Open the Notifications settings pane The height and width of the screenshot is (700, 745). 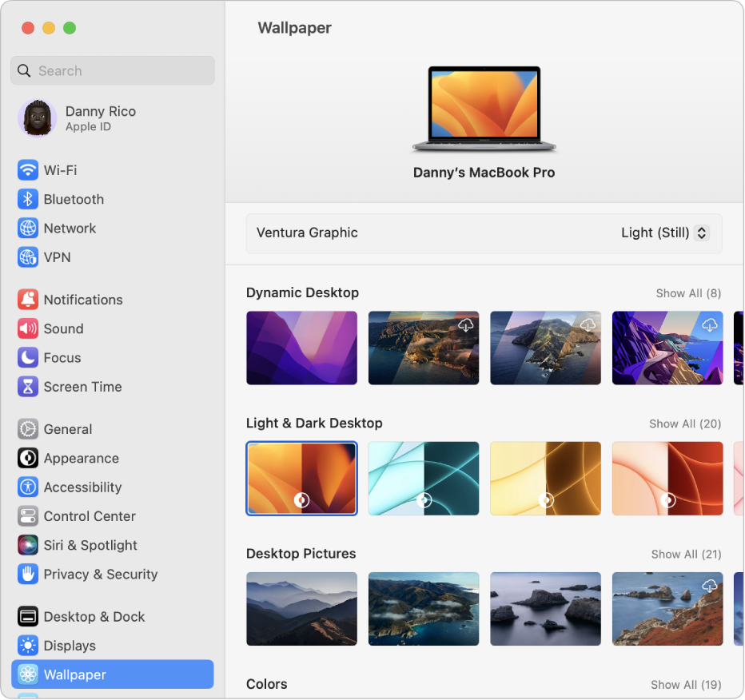(82, 300)
